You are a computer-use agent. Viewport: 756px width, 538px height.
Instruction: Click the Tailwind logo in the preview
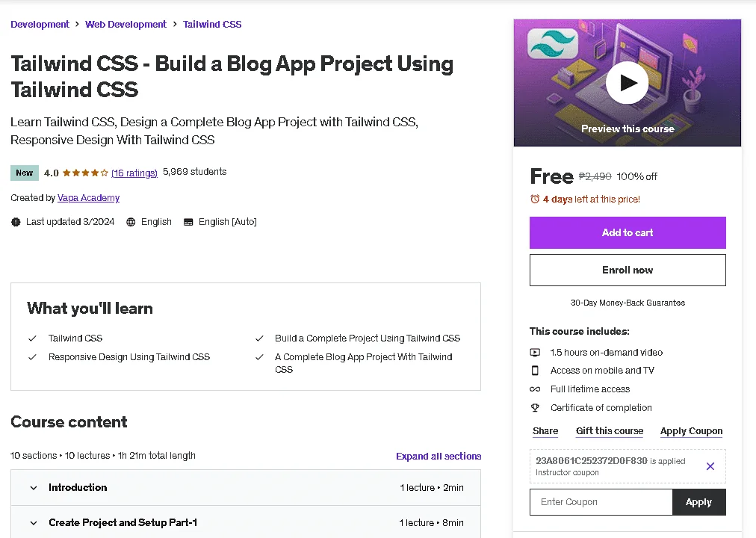[x=553, y=43]
